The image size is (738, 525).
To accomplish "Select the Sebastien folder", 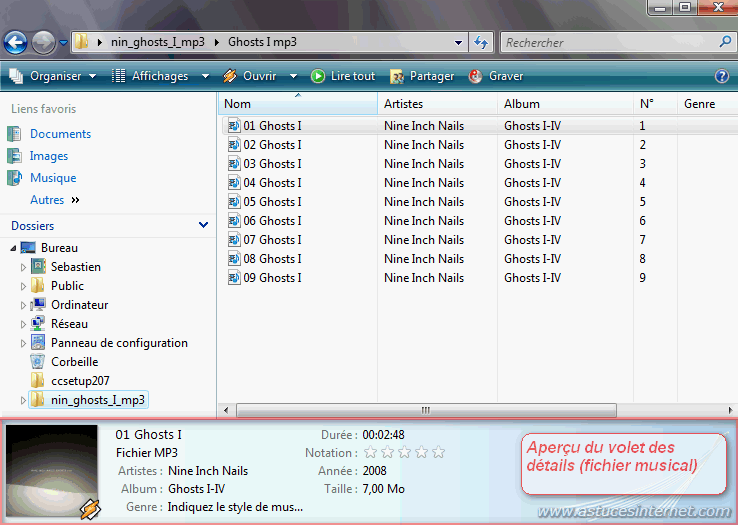I will point(76,267).
